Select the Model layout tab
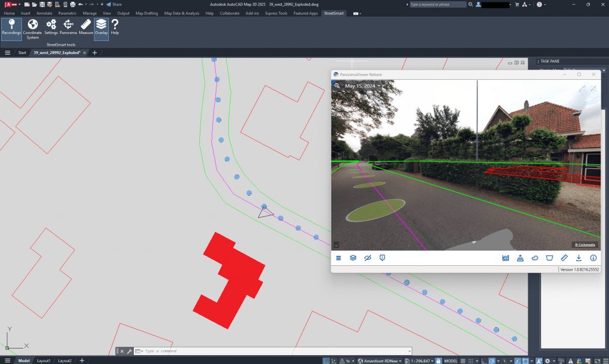The height and width of the screenshot is (364, 609). click(x=24, y=360)
